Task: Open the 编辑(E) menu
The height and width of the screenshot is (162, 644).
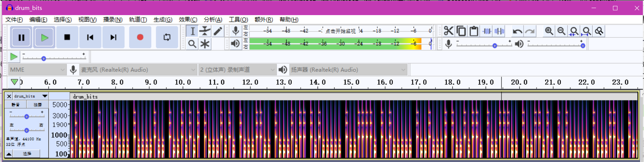Action: tap(38, 20)
